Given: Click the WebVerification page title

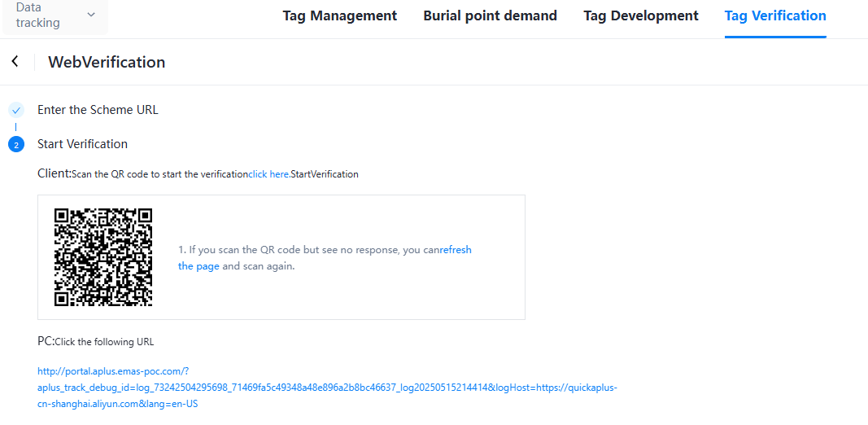Looking at the screenshot, I should (107, 62).
